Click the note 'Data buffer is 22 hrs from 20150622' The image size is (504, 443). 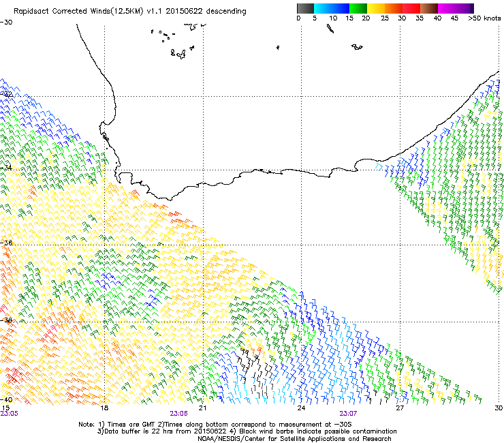coord(165,431)
